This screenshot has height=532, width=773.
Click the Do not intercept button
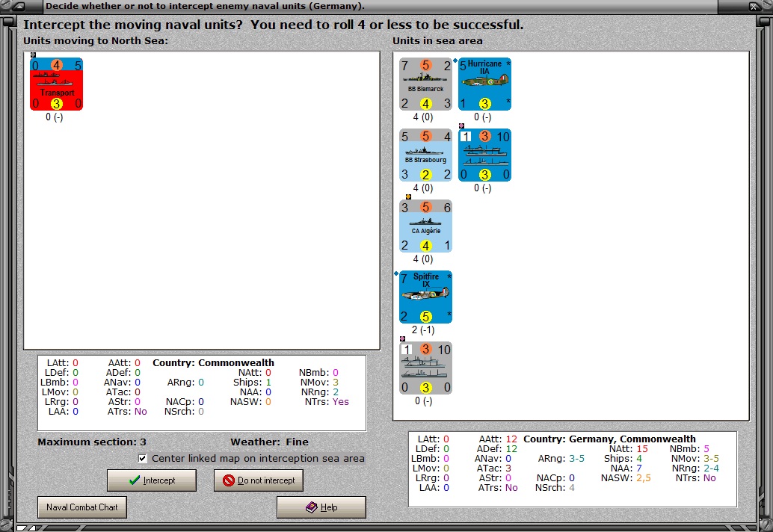[259, 480]
